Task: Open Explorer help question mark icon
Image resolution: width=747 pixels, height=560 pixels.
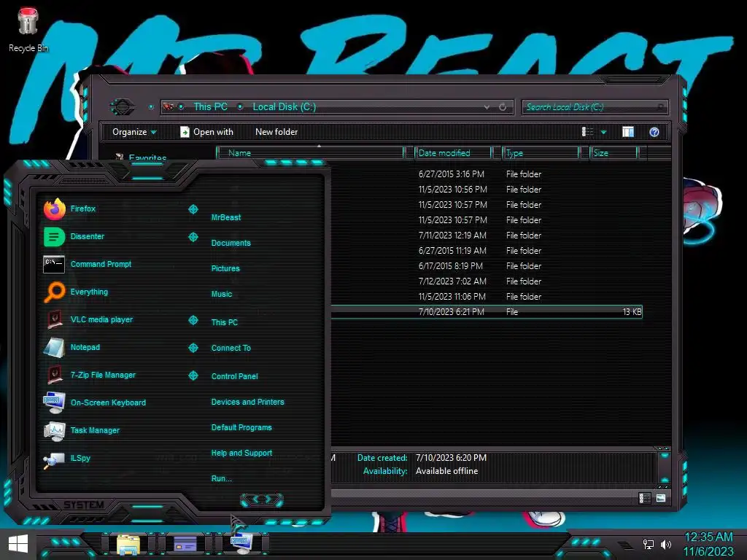Action: click(654, 132)
